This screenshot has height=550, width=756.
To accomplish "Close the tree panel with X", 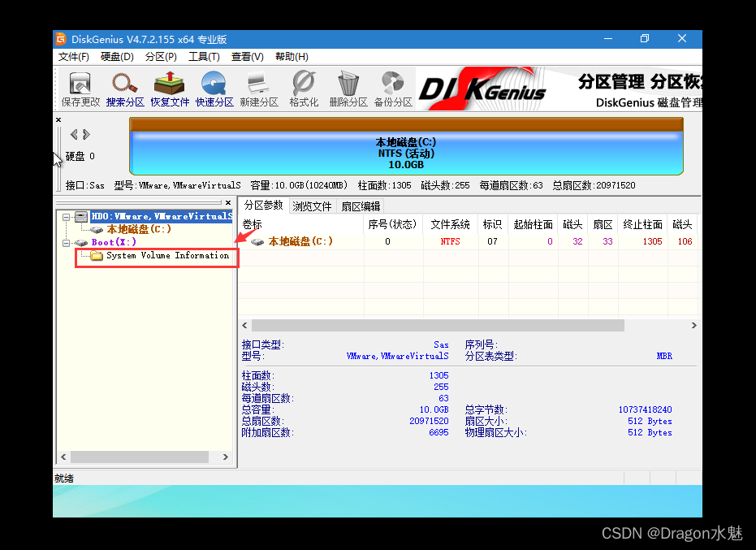I will click(x=228, y=202).
